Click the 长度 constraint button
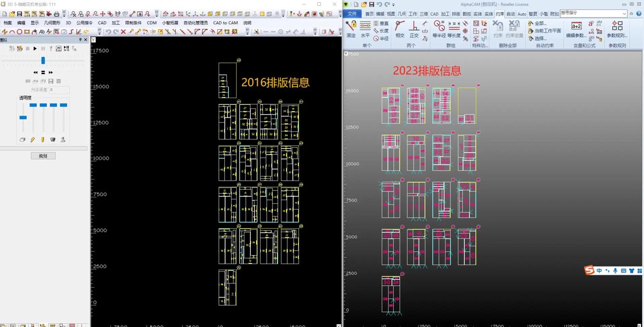644x327 pixels. pyautogui.click(x=381, y=31)
